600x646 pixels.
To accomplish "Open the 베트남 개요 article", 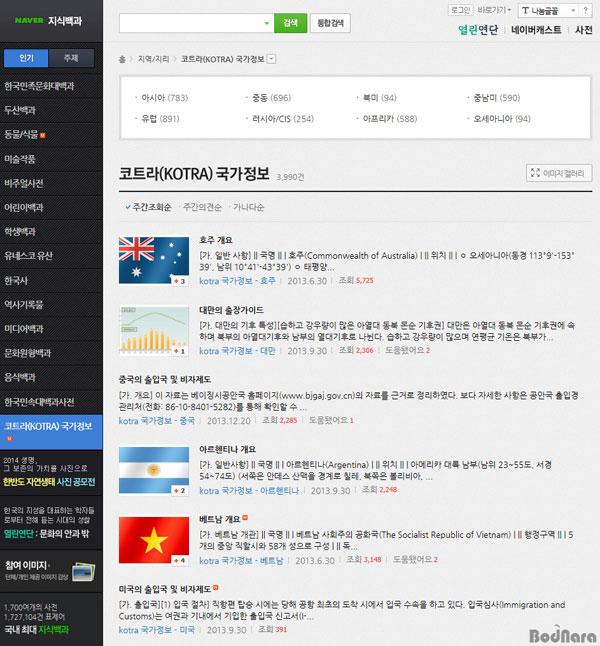I will [x=220, y=519].
